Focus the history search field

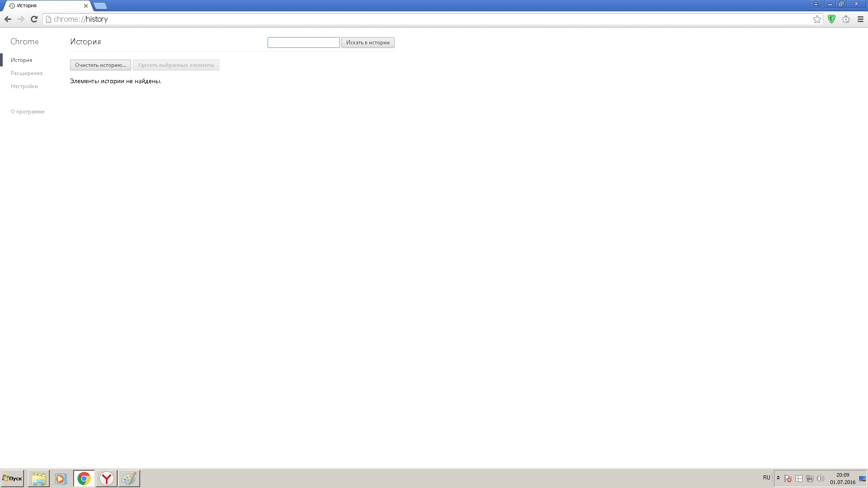(x=303, y=42)
